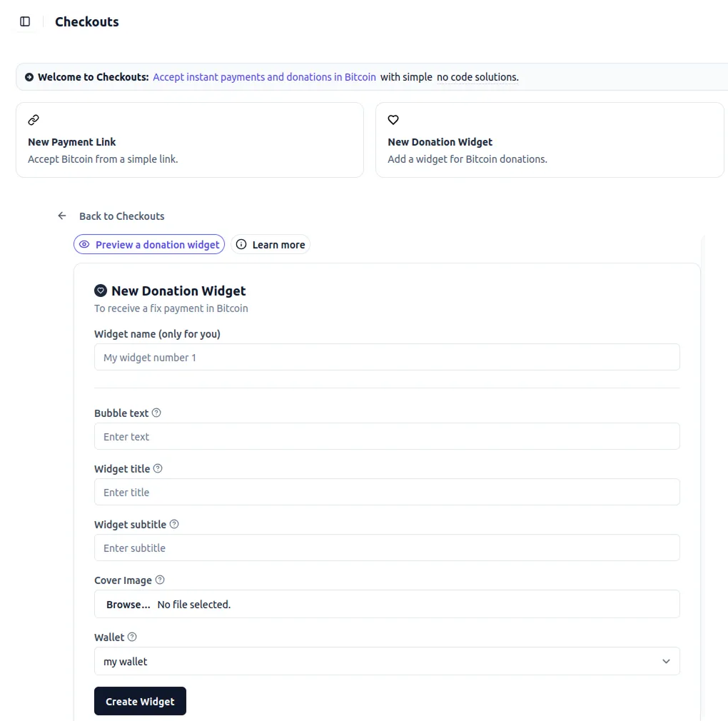
Task: Browse for a cover image file
Action: click(x=128, y=604)
